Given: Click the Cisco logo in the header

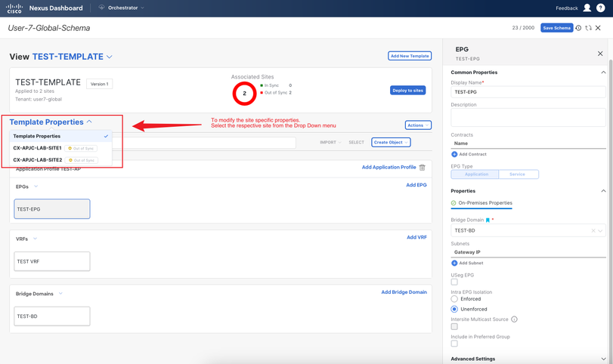Looking at the screenshot, I should pyautogui.click(x=14, y=8).
